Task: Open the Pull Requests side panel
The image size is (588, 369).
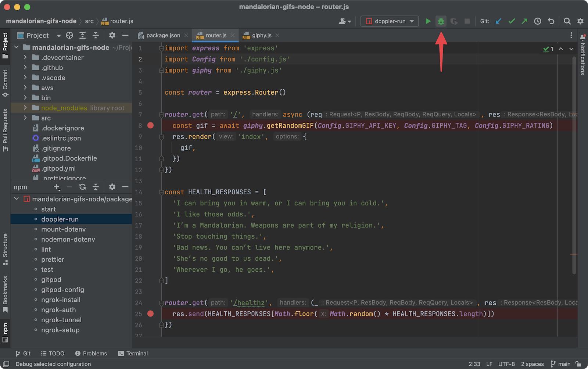Action: tap(5, 130)
